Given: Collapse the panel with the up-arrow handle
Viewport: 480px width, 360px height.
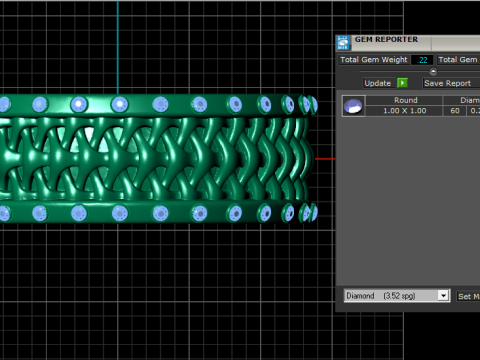Looking at the screenshot, I should click(x=433, y=71).
